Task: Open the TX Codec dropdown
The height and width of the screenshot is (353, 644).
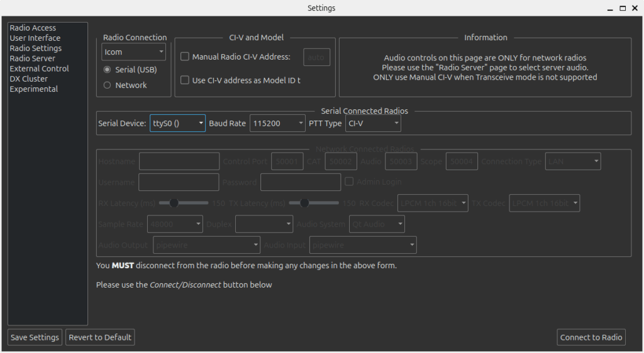Action: point(544,203)
